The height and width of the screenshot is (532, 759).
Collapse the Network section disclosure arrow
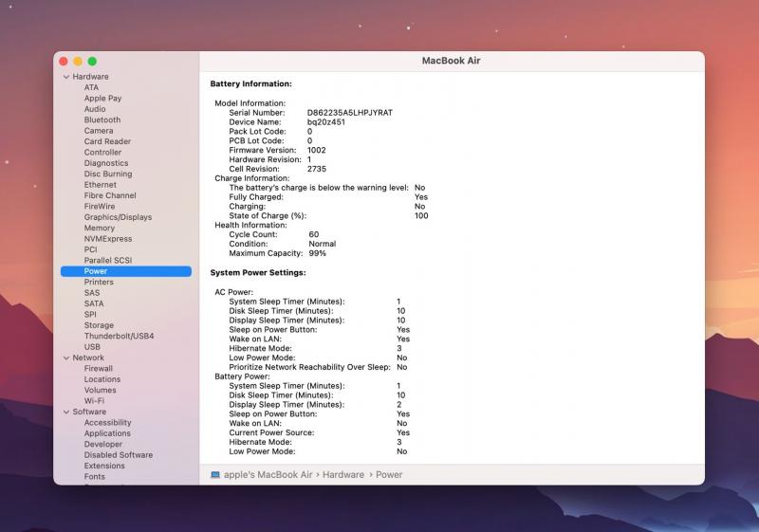66,358
